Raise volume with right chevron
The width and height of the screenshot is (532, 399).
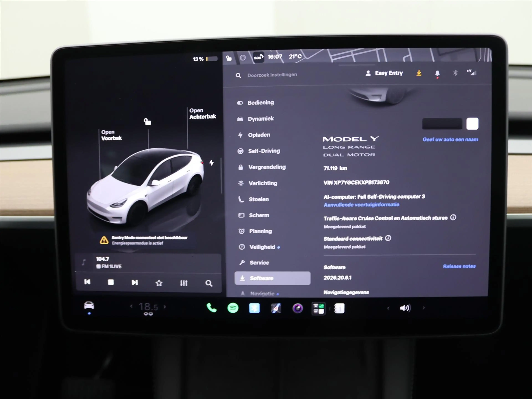424,308
